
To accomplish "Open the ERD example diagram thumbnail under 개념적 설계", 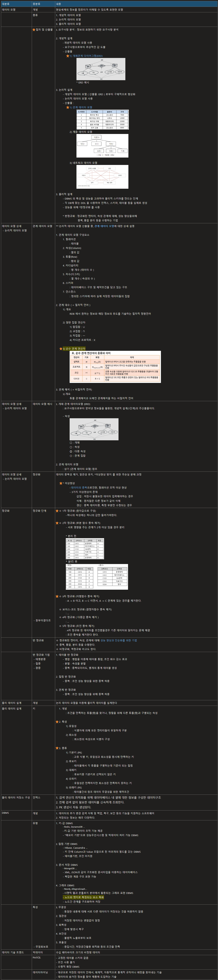I will coord(101,69).
